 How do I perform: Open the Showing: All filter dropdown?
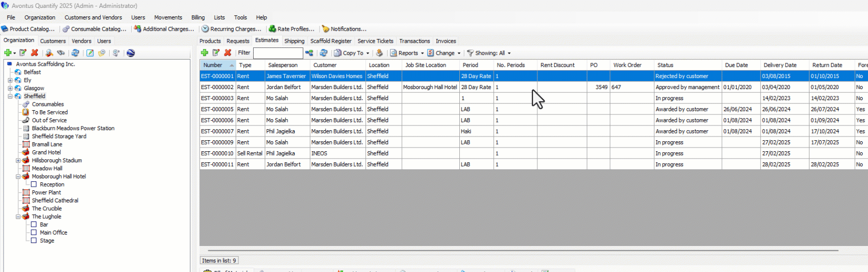[x=489, y=53]
